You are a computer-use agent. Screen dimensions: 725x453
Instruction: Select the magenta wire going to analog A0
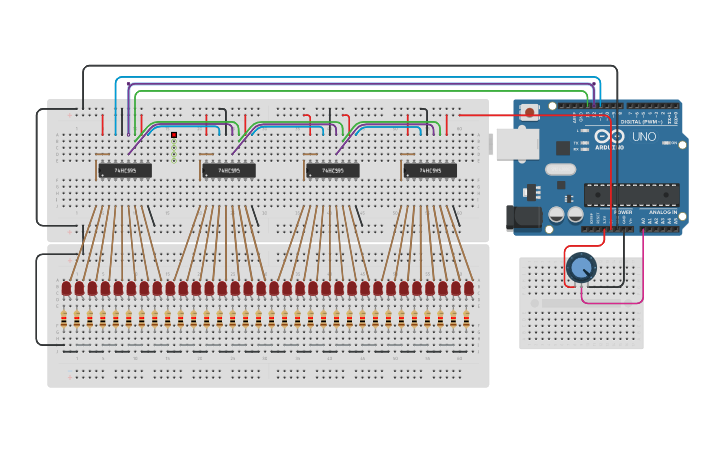pyautogui.click(x=643, y=268)
